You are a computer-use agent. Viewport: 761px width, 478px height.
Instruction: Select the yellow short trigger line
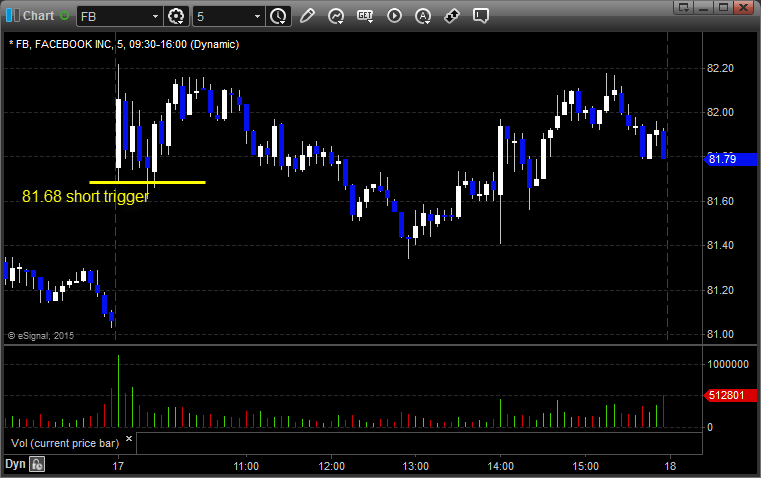pyautogui.click(x=148, y=182)
